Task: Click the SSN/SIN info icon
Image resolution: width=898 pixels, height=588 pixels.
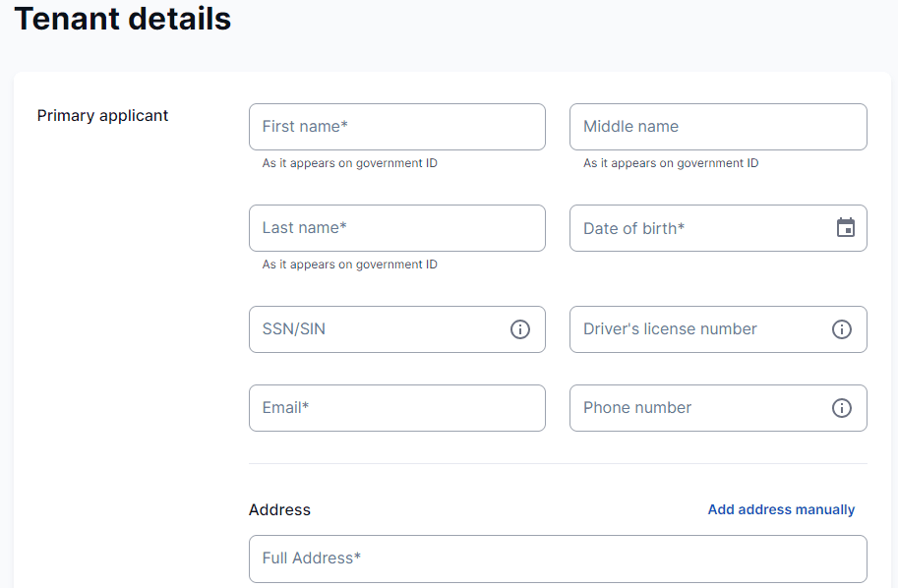Action: (520, 329)
